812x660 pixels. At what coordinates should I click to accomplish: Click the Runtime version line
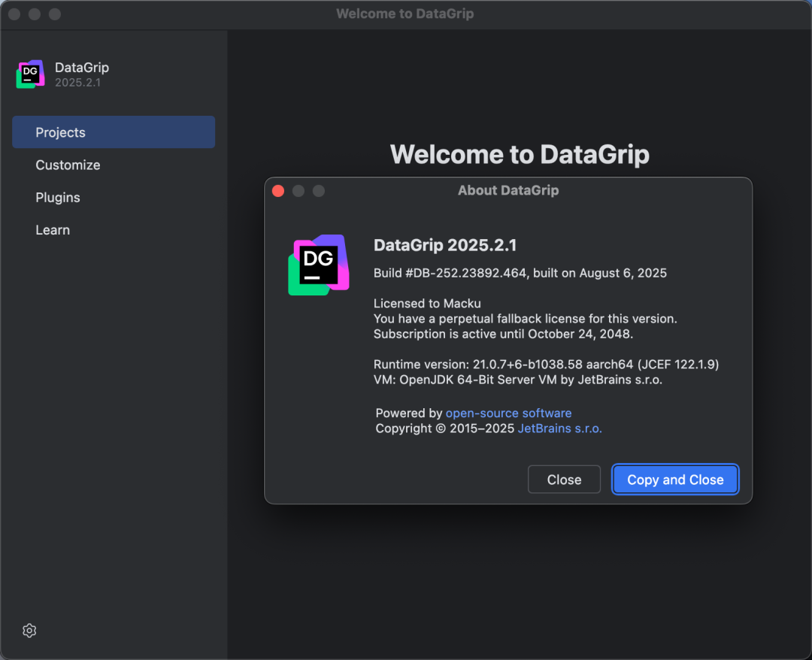coord(547,365)
